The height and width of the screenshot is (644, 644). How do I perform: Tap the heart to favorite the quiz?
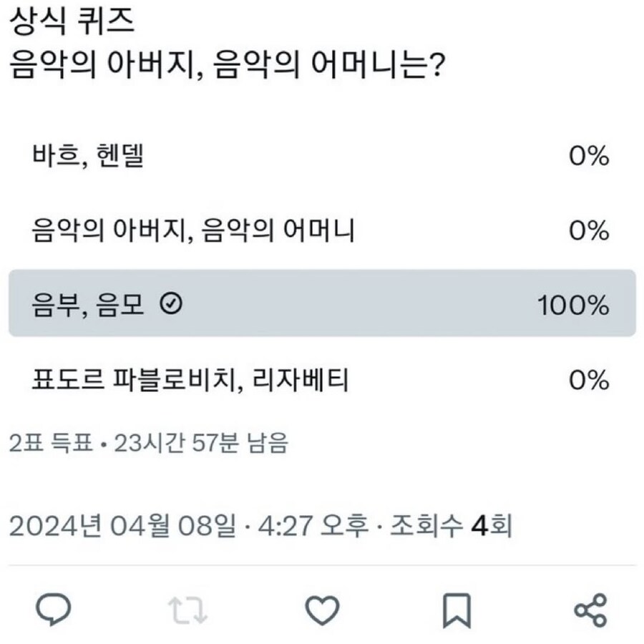321,610
